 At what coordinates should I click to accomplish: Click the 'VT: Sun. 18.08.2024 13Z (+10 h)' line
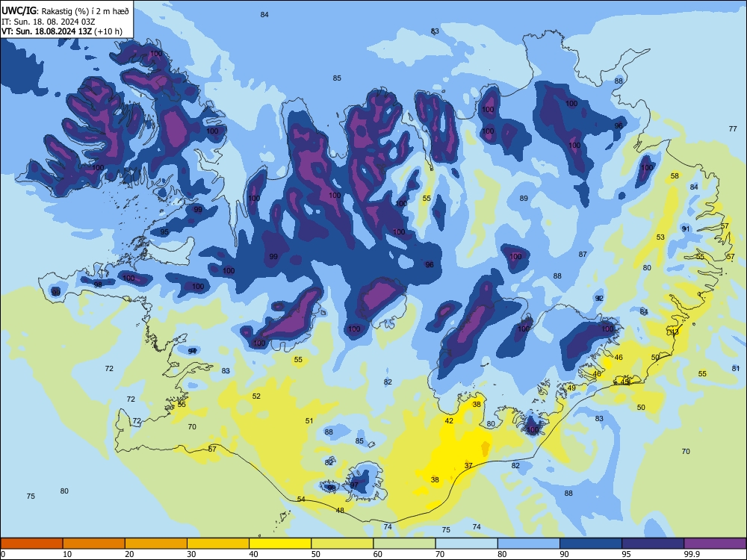tap(62, 31)
